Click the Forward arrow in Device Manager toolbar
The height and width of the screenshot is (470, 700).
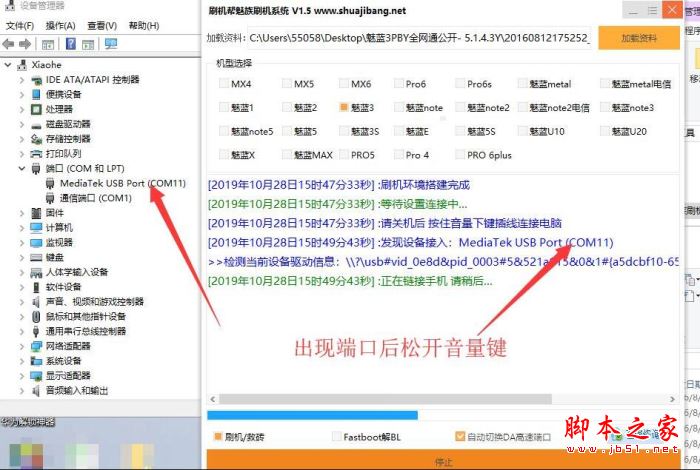(25, 44)
